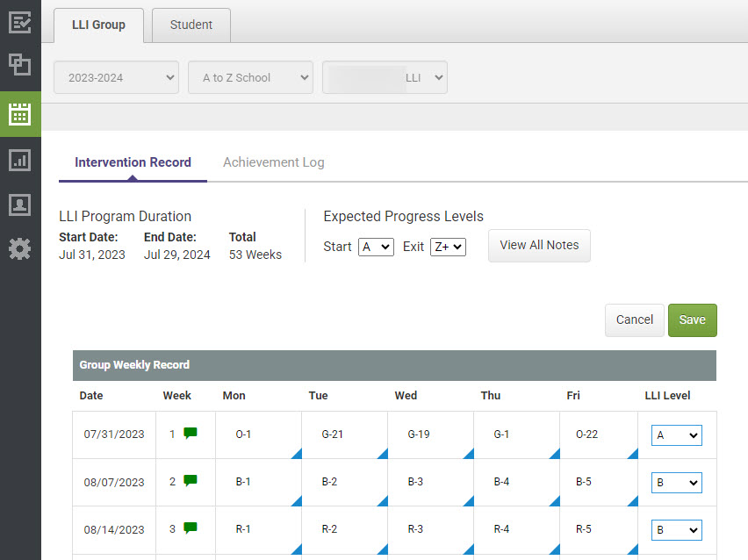Open the 2023-2024 school year dropdown

coord(116,77)
